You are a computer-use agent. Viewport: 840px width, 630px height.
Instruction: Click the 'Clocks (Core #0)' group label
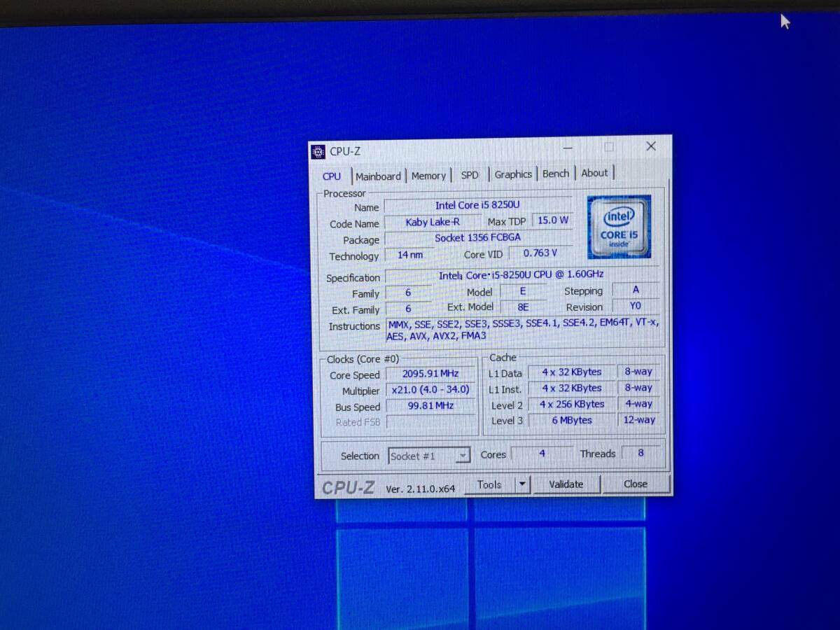click(x=363, y=359)
